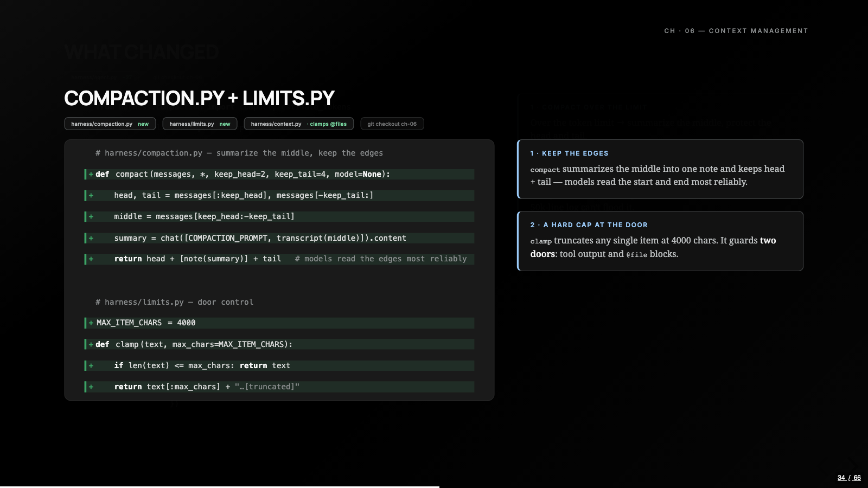Click the 'return head + [note(summary)] + tail' line
The height and width of the screenshot is (488, 868).
point(279,259)
